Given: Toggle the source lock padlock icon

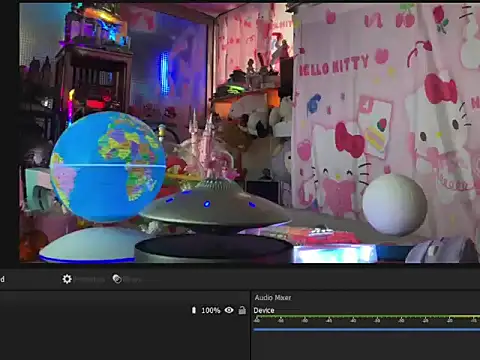Looking at the screenshot, I should (242, 310).
